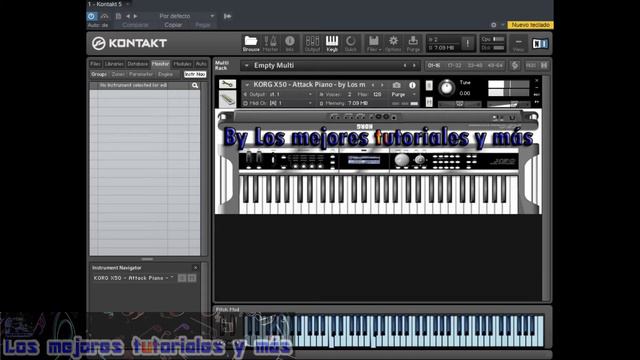This screenshot has height=360, width=640.
Task: Adjust the instrument volume slider
Action: tap(509, 104)
